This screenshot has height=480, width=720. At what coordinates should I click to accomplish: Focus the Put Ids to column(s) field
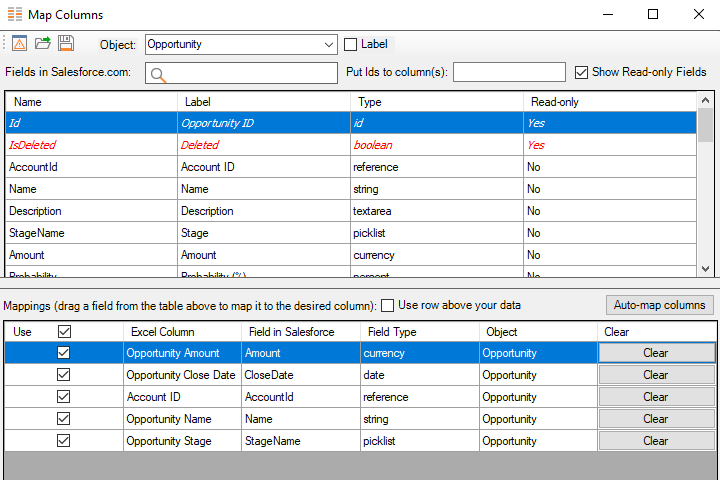tap(509, 72)
